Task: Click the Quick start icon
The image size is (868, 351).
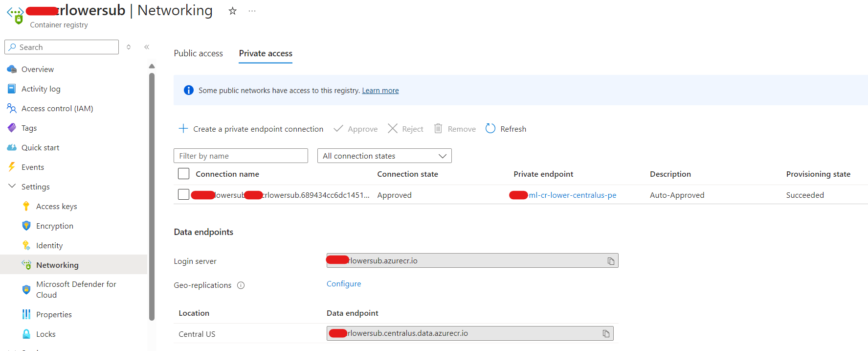Action: click(x=12, y=147)
